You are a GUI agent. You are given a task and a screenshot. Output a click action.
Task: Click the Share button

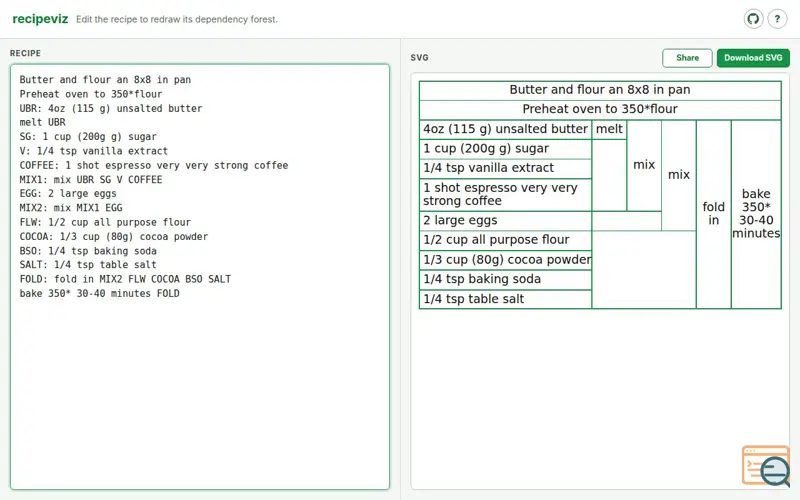pos(687,58)
